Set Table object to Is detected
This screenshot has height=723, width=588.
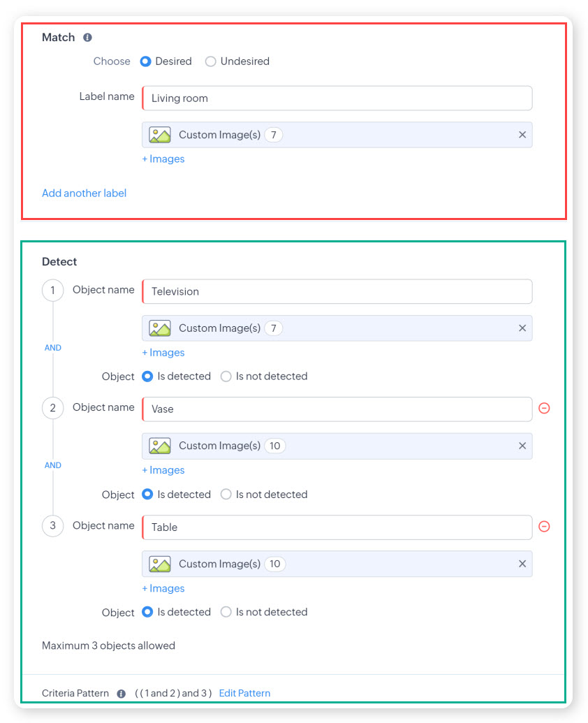point(147,613)
